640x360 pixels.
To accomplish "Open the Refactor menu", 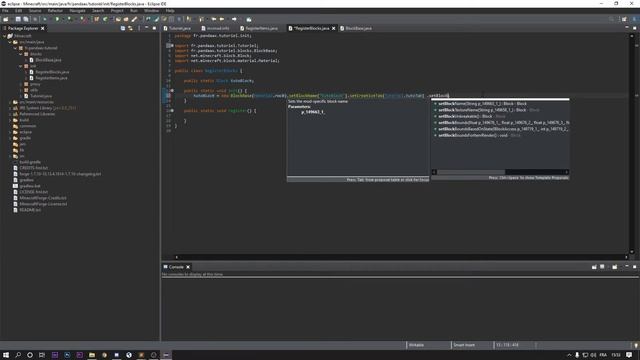I will click(55, 11).
